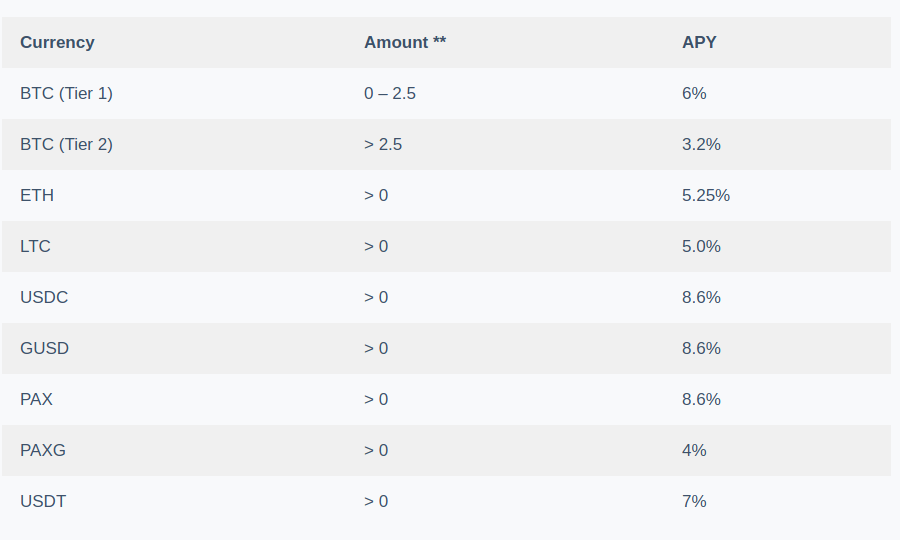Click the USDC currency cell
This screenshot has height=540, width=900.
(44, 297)
